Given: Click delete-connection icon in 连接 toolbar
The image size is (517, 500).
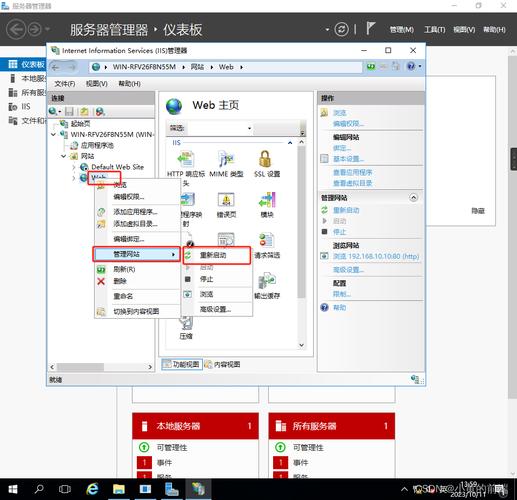Looking at the screenshot, I should (x=100, y=111).
